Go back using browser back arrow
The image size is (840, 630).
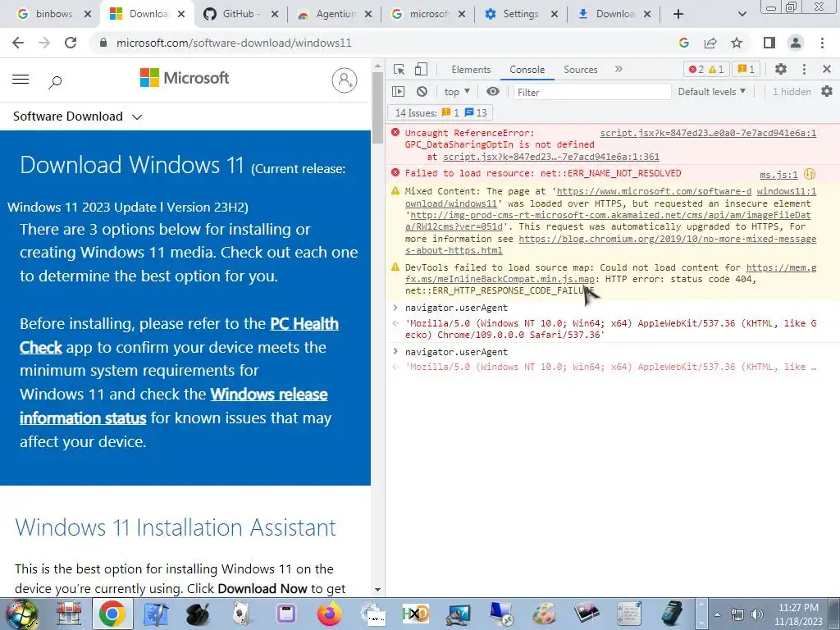[18, 43]
